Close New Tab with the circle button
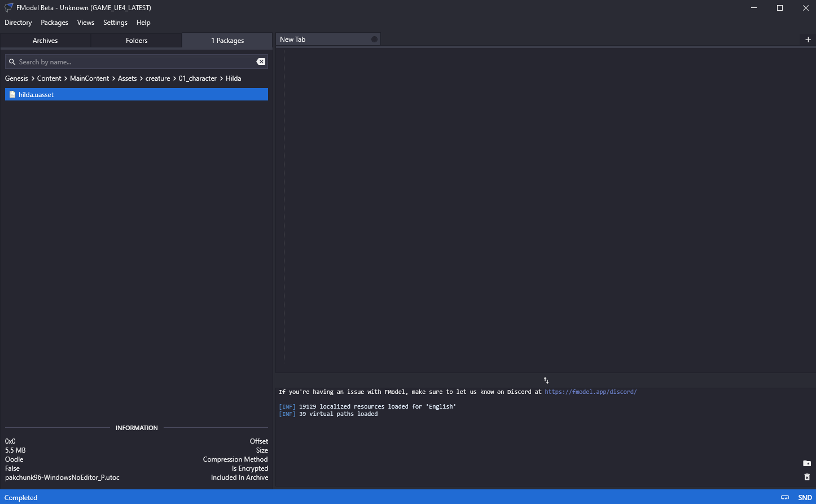Image resolution: width=816 pixels, height=504 pixels. click(374, 40)
